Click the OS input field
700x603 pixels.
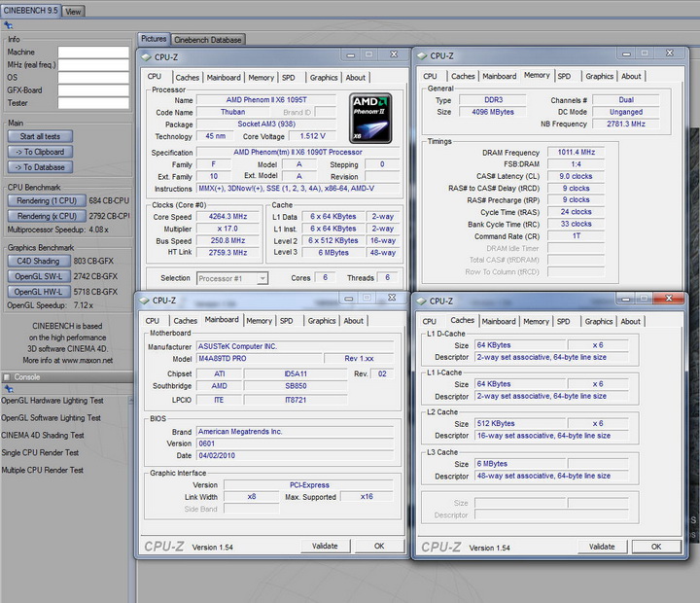[x=93, y=78]
